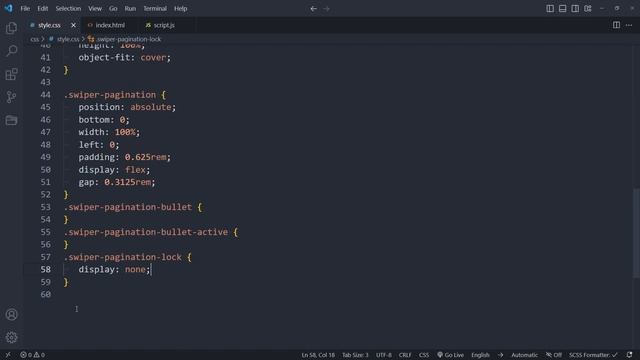Open the Terminal menu

pyautogui.click(x=155, y=9)
